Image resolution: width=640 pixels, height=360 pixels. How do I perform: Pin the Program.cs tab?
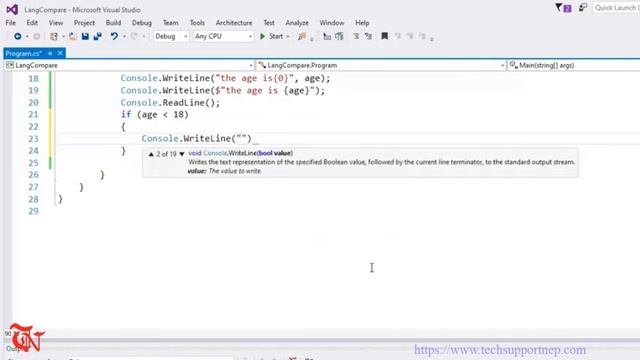pos(50,53)
